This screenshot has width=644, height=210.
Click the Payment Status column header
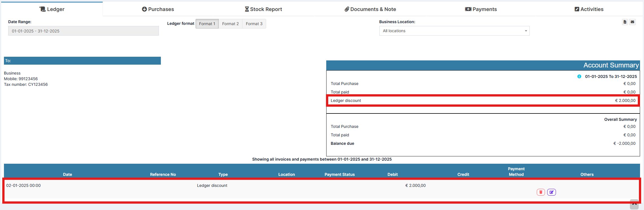(339, 174)
